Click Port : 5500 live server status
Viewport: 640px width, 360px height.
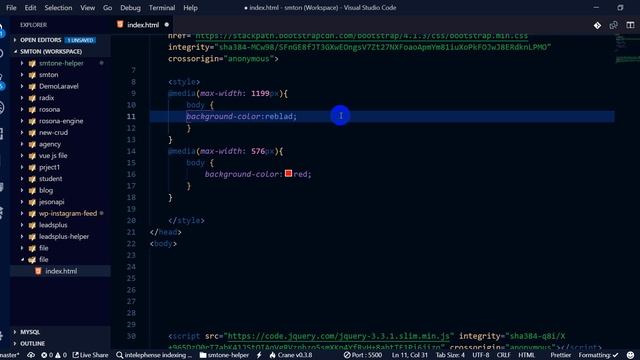pyautogui.click(x=362, y=355)
